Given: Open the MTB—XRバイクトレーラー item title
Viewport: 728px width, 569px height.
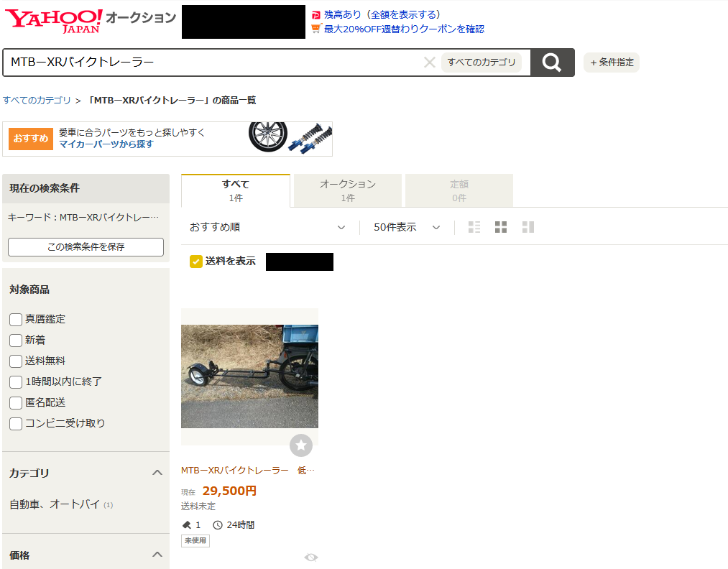Looking at the screenshot, I should tap(247, 471).
